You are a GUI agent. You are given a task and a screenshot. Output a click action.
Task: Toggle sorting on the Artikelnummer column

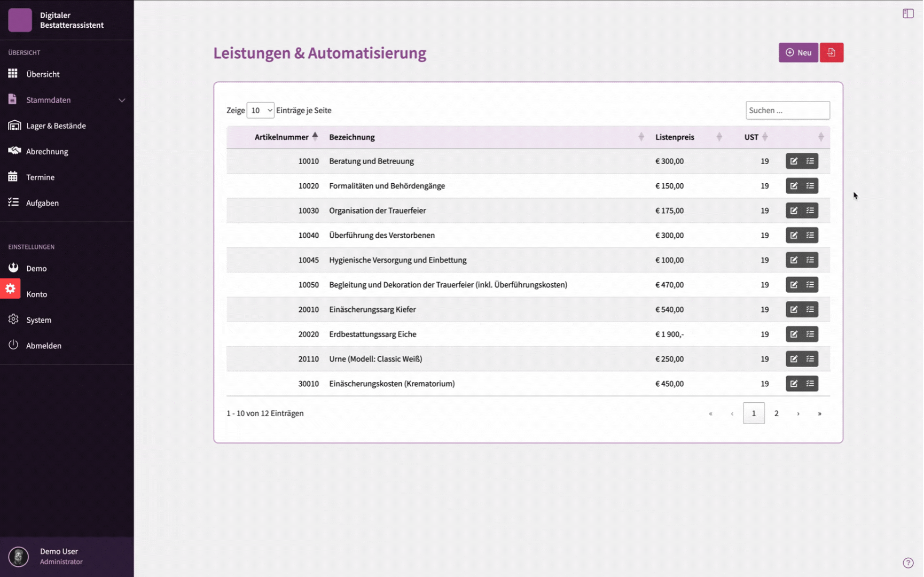315,136
